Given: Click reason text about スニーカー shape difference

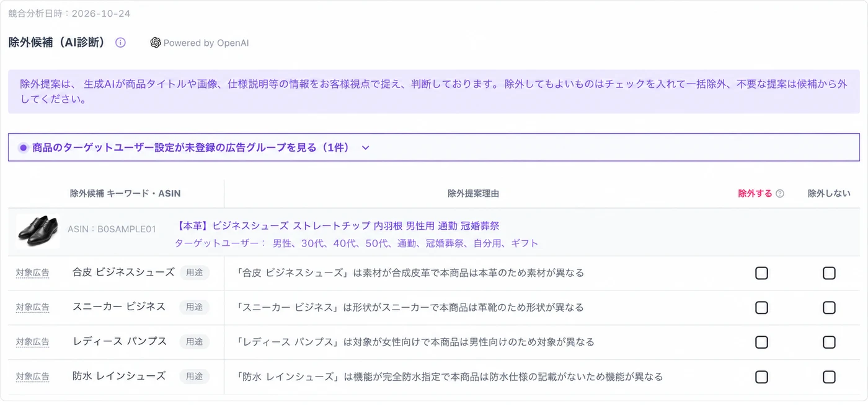Looking at the screenshot, I should coord(410,307).
